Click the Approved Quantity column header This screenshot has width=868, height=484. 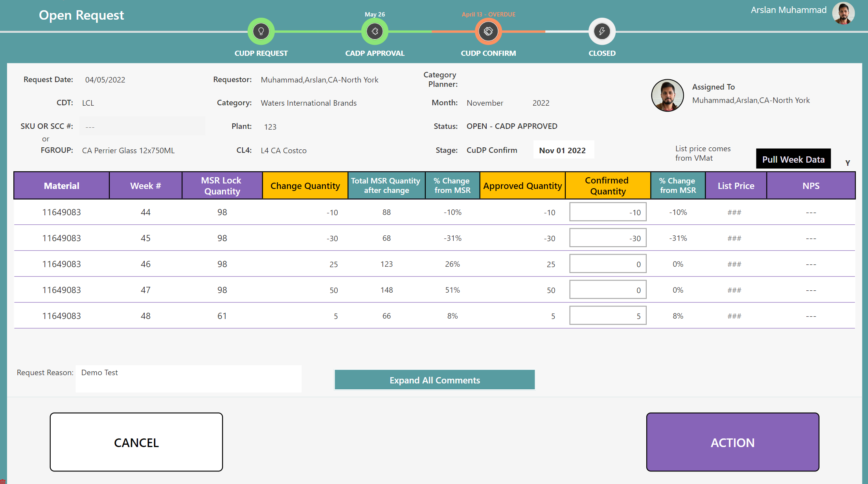coord(522,185)
